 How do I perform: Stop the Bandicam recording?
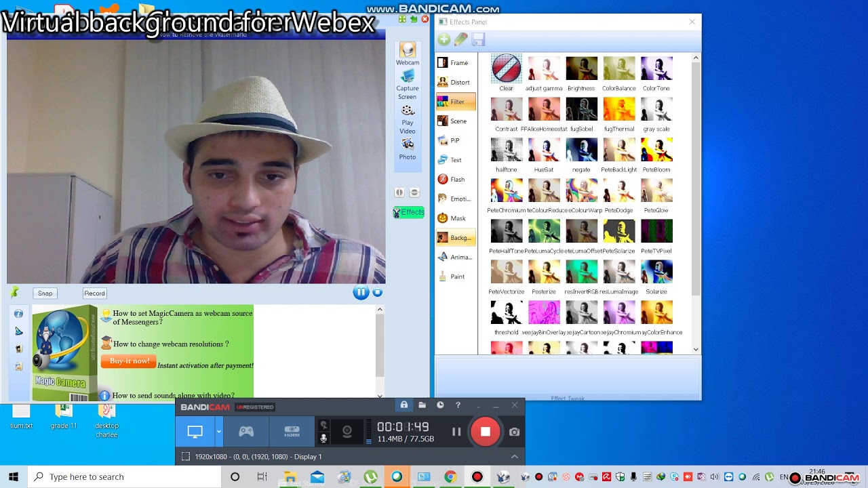click(485, 432)
